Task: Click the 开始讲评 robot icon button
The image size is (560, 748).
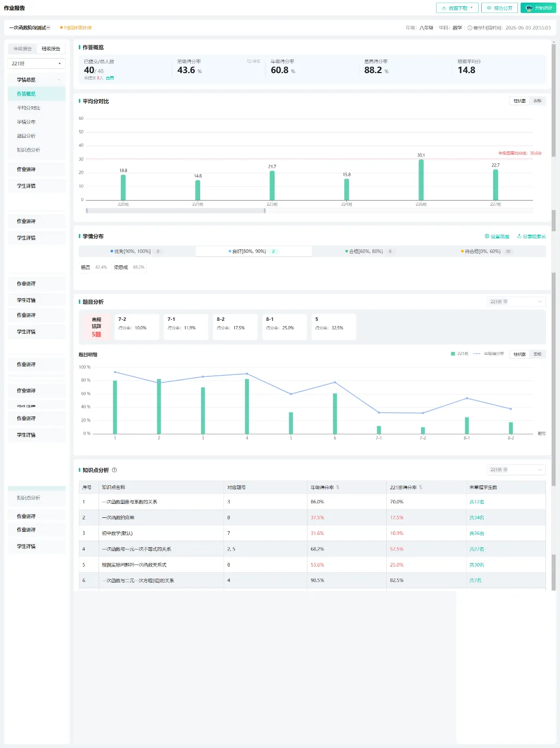Action: pyautogui.click(x=538, y=8)
